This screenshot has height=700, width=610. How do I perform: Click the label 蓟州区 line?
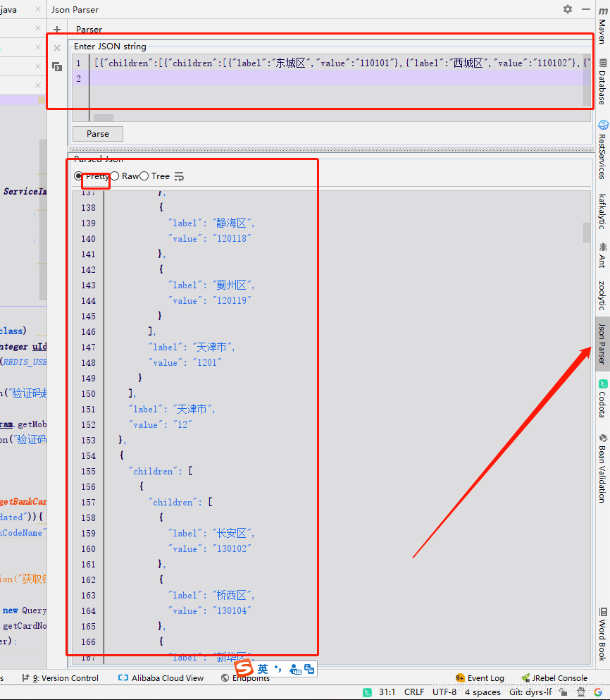point(211,285)
